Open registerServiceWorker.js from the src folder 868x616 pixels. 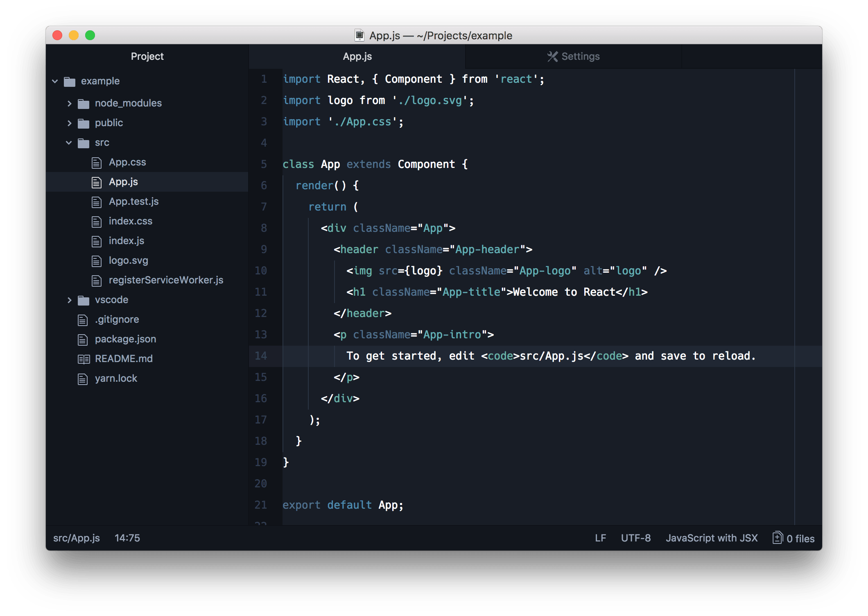point(166,280)
